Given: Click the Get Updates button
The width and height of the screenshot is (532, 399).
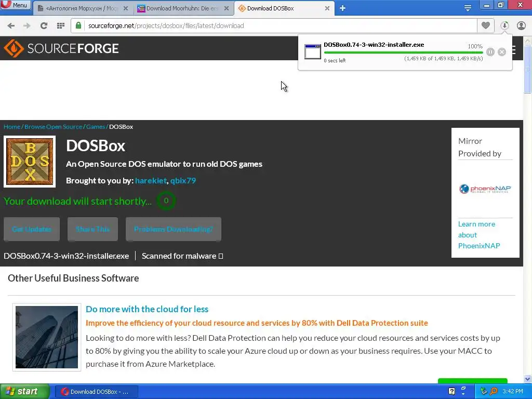Looking at the screenshot, I should pos(32,229).
